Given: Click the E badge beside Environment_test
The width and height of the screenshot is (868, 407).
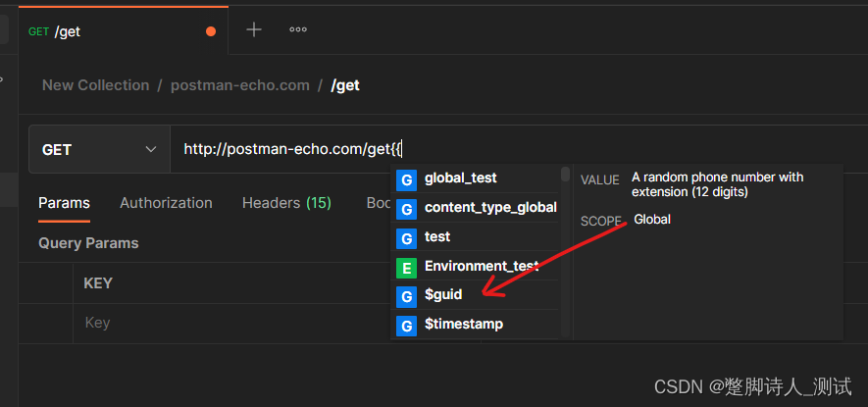Looking at the screenshot, I should point(406,268).
